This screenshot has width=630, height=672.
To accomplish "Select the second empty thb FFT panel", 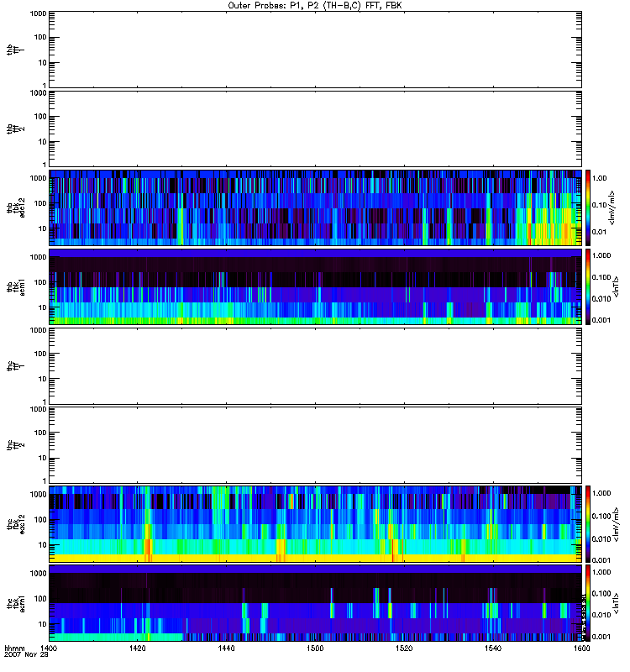I will 315,128.
